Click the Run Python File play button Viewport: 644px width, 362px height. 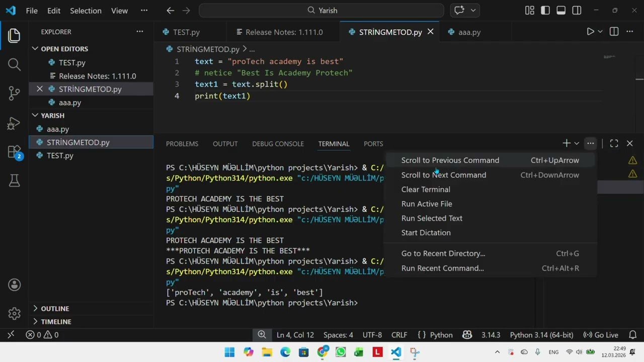590,32
